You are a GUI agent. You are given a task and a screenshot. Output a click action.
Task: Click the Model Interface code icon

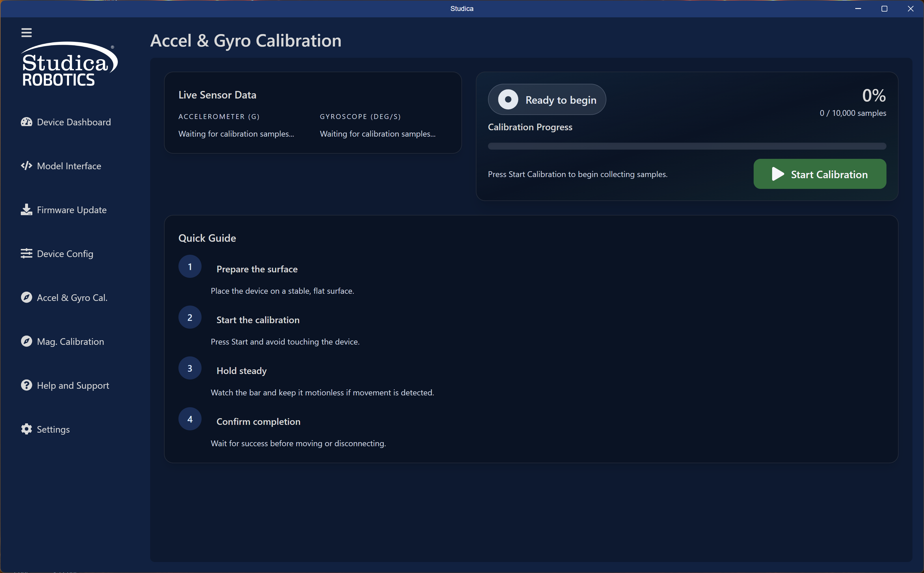(x=26, y=165)
